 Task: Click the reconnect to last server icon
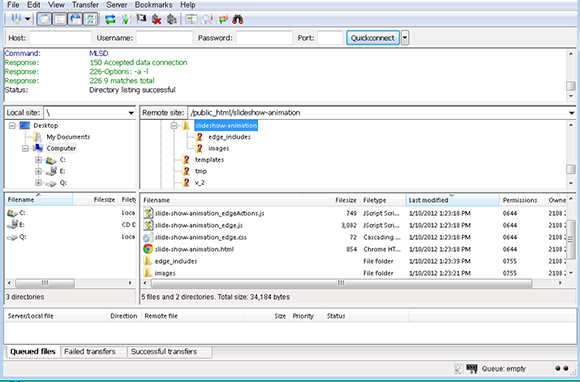coord(171,19)
